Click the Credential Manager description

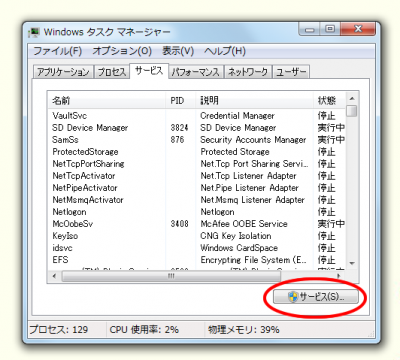click(237, 116)
